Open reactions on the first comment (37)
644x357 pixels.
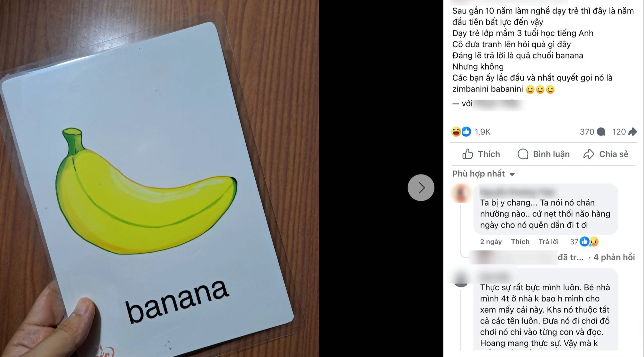(584, 242)
